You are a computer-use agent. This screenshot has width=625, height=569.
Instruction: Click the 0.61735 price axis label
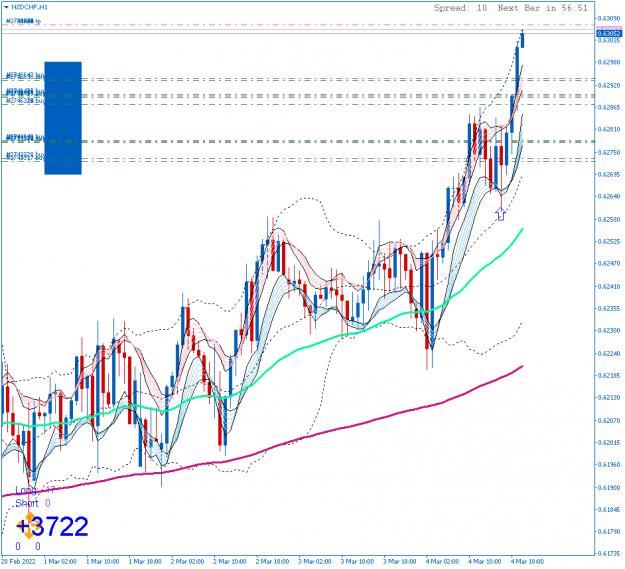pos(609,554)
